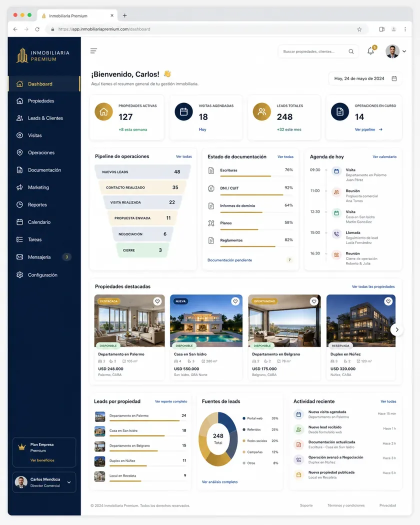Click the Propiedades Activas house icon

pyautogui.click(x=104, y=112)
